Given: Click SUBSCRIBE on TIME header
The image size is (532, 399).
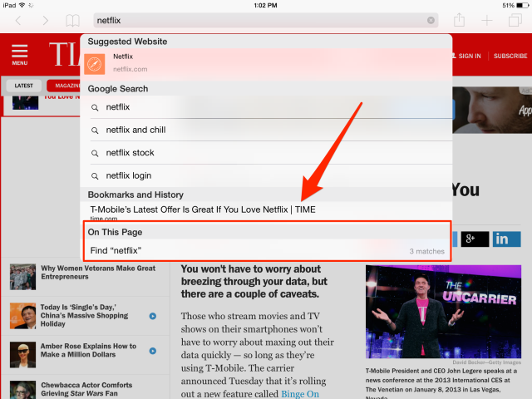Looking at the screenshot, I should 510,56.
